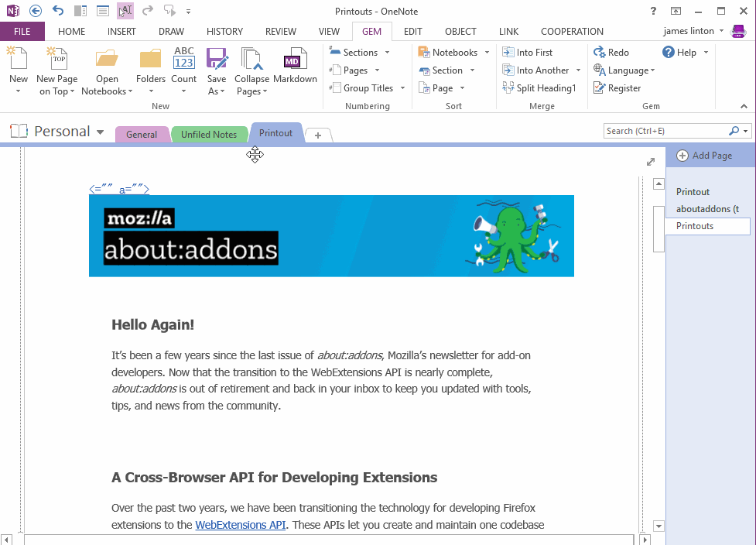The image size is (756, 545).
Task: Click the Back arrow in quick access toolbar
Action: (35, 11)
